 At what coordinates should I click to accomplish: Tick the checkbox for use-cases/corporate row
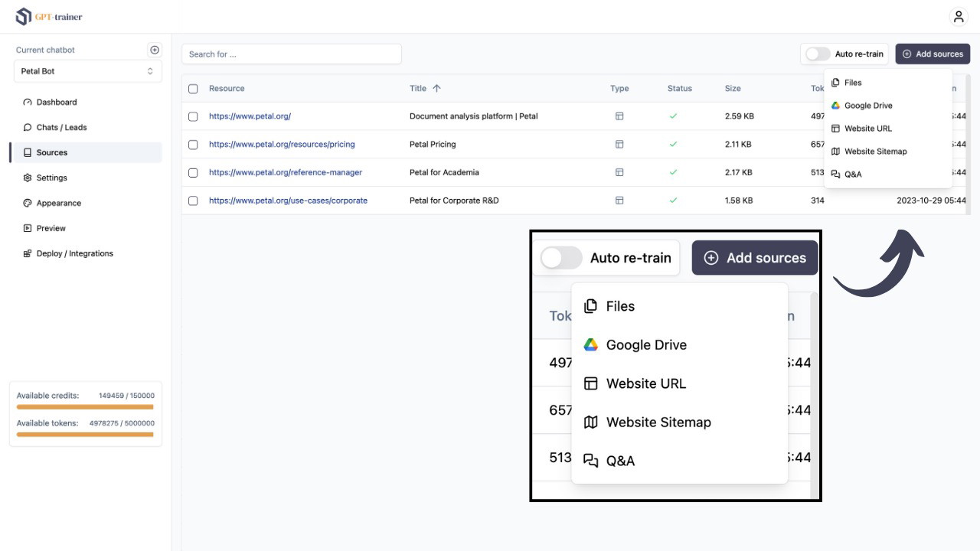coord(193,201)
